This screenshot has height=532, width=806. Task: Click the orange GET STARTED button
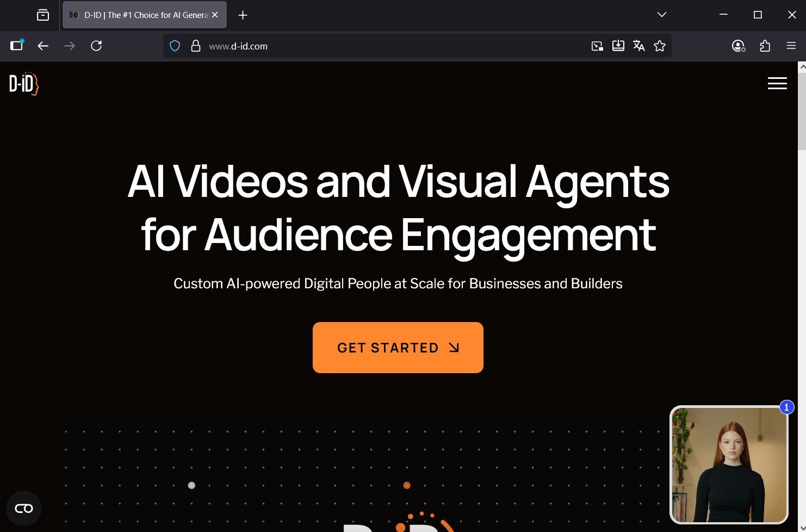(398, 348)
